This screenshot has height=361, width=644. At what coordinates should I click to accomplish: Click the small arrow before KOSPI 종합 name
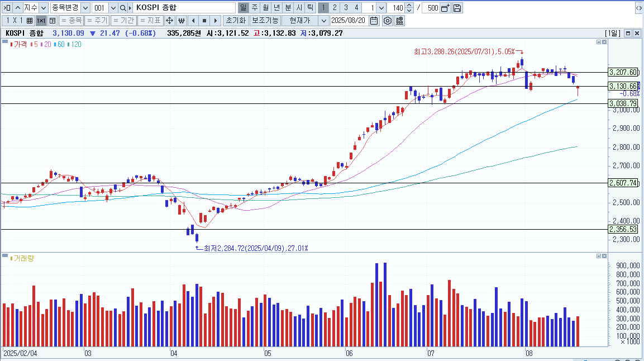(130, 8)
